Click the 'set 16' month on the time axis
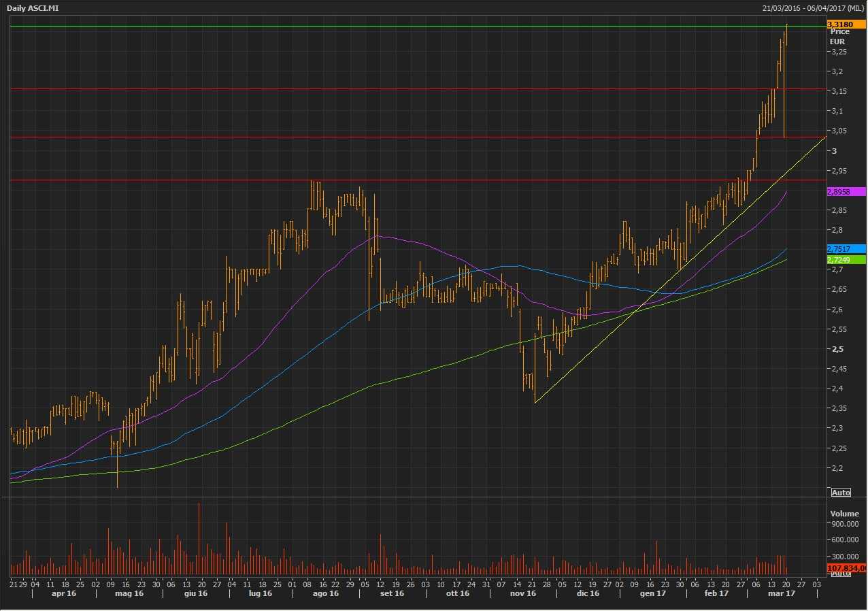The width and height of the screenshot is (868, 611). click(x=392, y=593)
